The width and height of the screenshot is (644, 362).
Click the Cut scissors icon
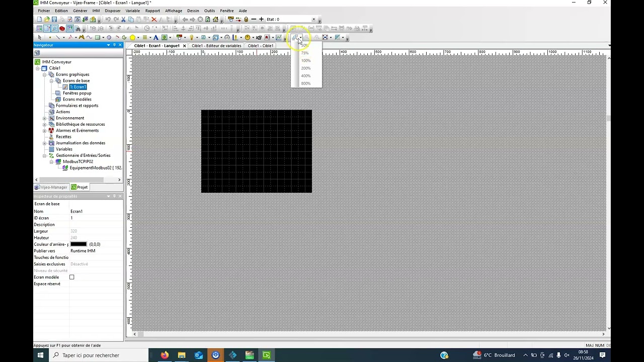[x=123, y=20]
